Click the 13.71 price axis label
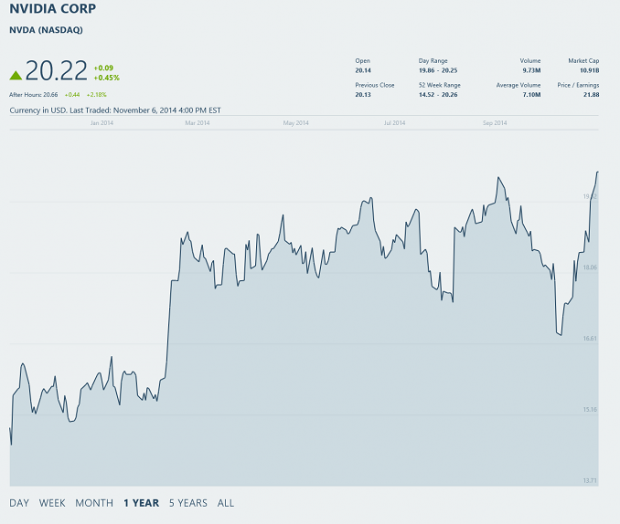The height and width of the screenshot is (524, 620). (x=590, y=480)
